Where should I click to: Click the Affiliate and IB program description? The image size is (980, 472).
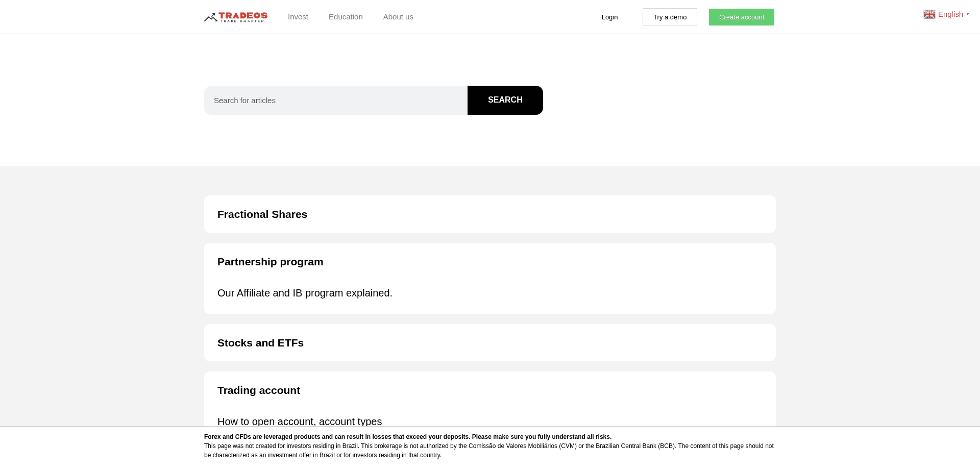click(305, 293)
